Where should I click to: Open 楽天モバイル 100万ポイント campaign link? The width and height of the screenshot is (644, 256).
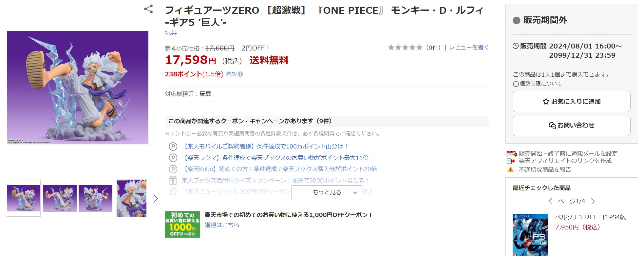coord(265,147)
